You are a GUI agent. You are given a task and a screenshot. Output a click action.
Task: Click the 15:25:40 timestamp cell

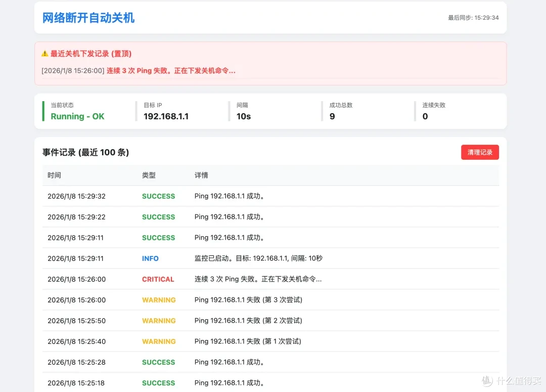77,341
